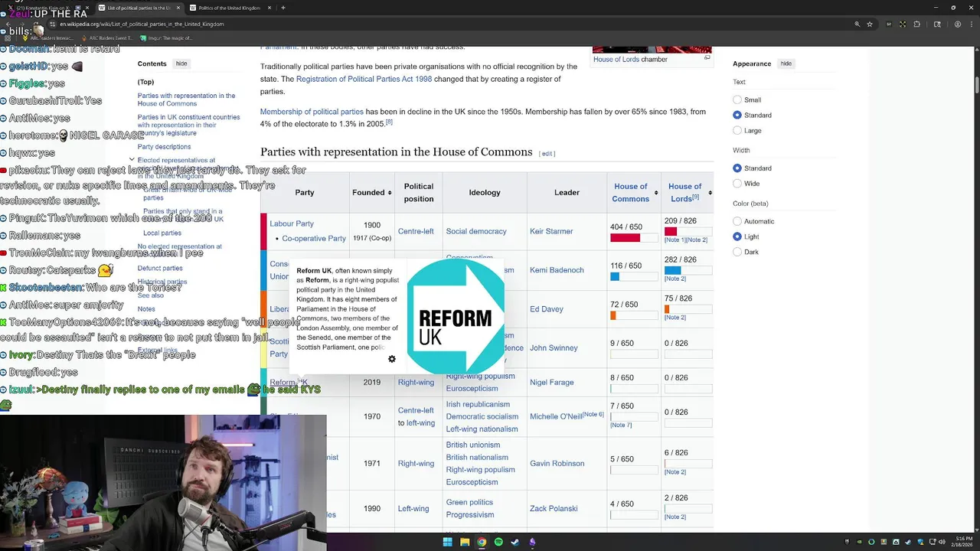This screenshot has width=980, height=551.
Task: Enlarge the House of Lords chamber image
Action: coord(707,58)
